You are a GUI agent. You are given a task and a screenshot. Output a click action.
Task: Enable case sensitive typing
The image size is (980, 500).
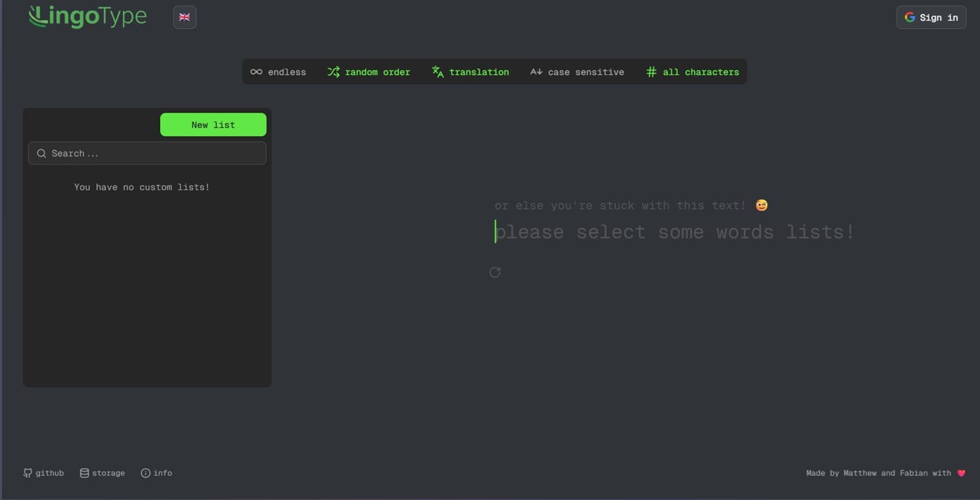(577, 72)
